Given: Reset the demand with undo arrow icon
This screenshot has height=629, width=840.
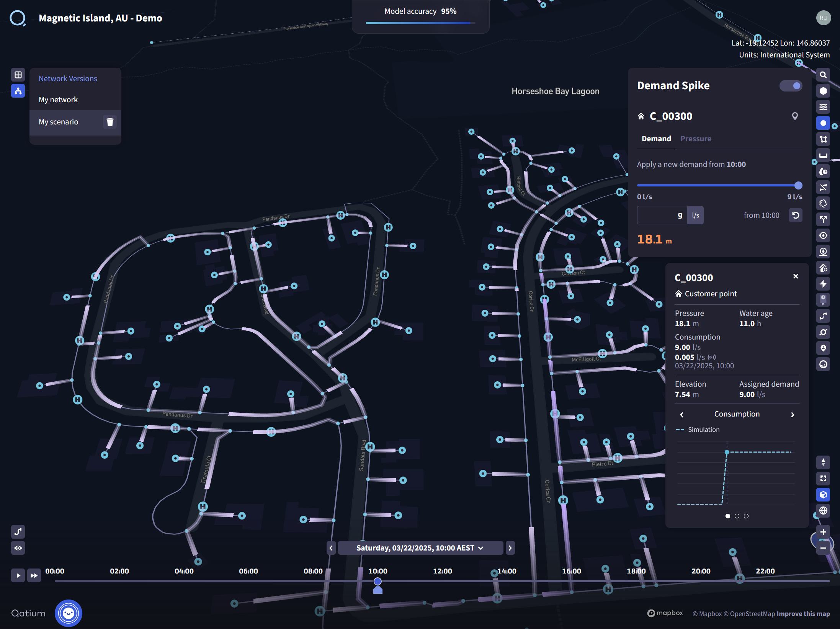Looking at the screenshot, I should [795, 215].
